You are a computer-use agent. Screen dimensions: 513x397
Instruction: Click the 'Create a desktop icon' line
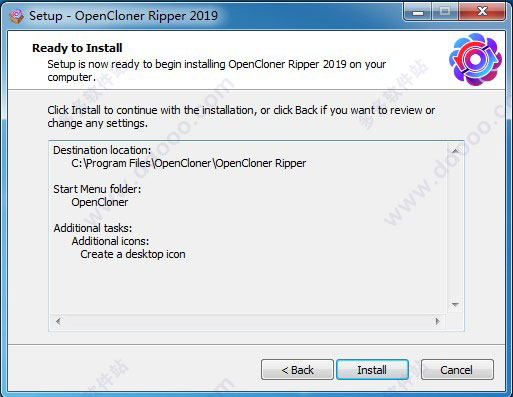(133, 254)
